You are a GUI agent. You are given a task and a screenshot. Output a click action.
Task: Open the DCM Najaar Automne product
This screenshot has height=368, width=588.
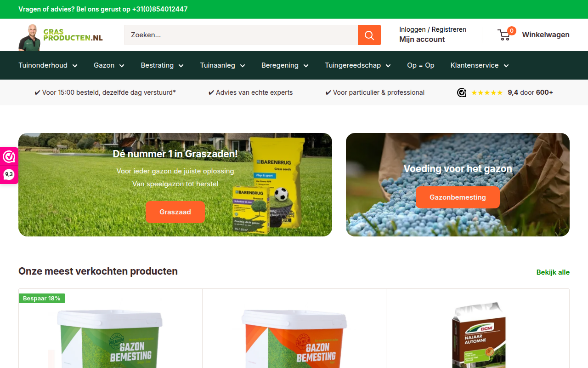[x=478, y=335]
